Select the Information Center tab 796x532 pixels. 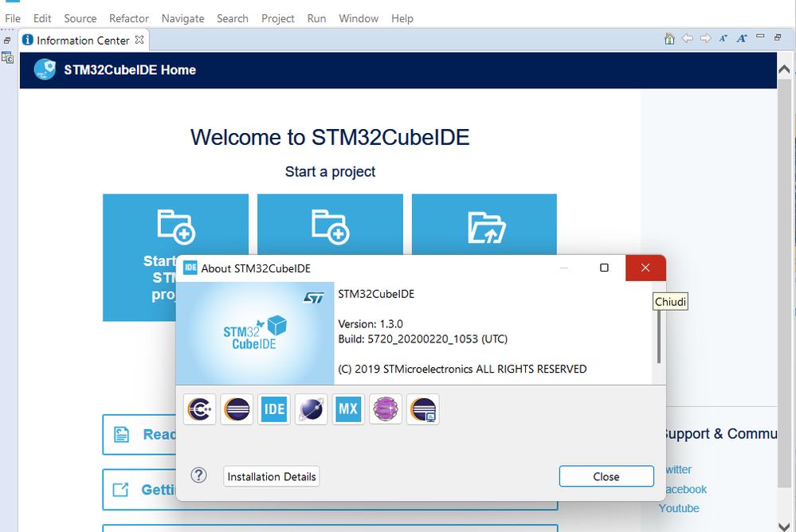83,40
